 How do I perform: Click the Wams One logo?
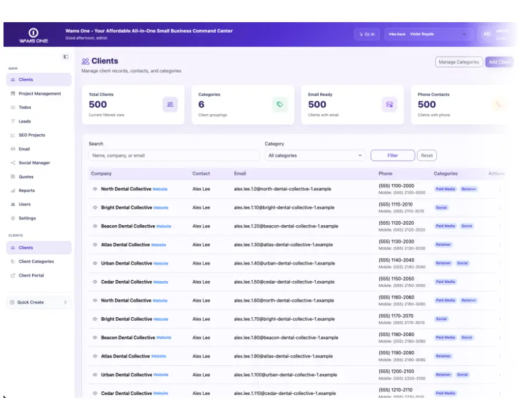[x=33, y=35]
